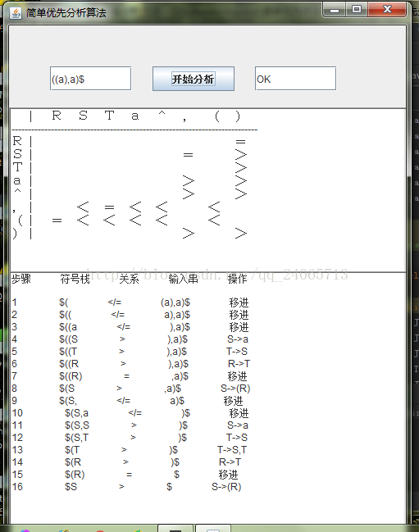This screenshot has height=532, width=419.
Task: Click stack value $((S in step 4
Action: click(68, 339)
